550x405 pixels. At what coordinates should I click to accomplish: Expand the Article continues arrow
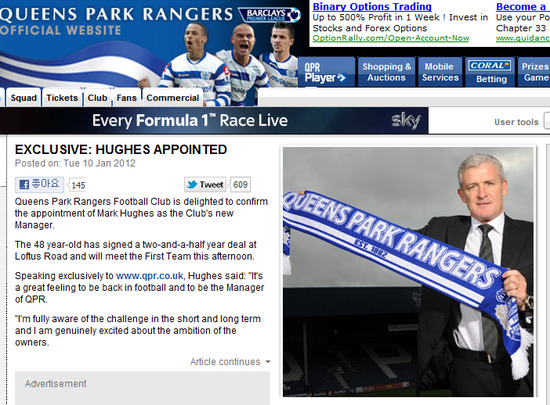click(268, 362)
